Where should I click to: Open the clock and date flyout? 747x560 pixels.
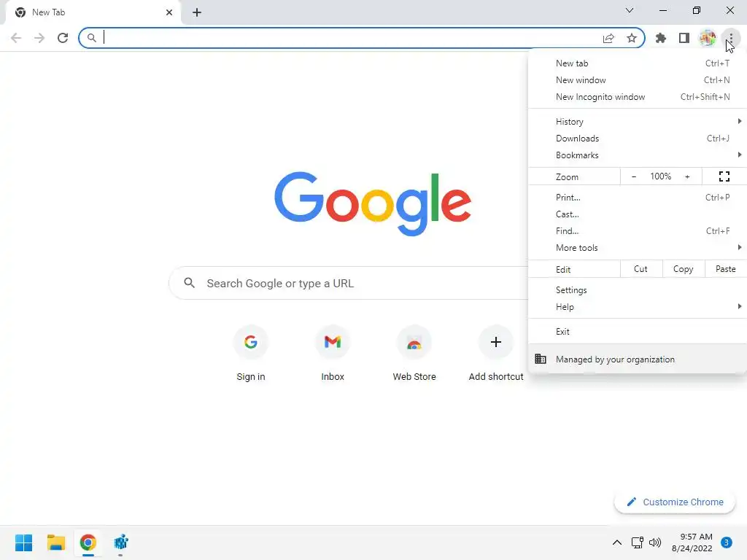(x=692, y=542)
